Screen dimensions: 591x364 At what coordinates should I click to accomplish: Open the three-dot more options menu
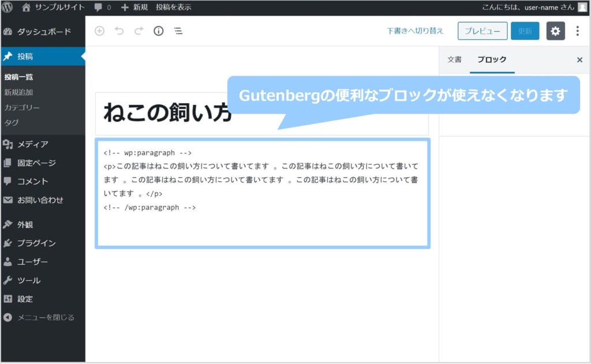click(577, 31)
